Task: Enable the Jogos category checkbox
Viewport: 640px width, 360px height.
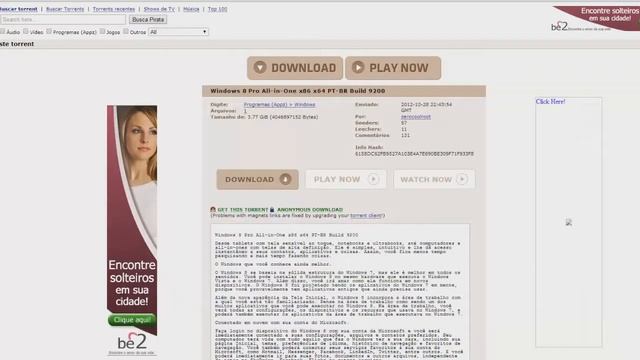Action: [102, 31]
